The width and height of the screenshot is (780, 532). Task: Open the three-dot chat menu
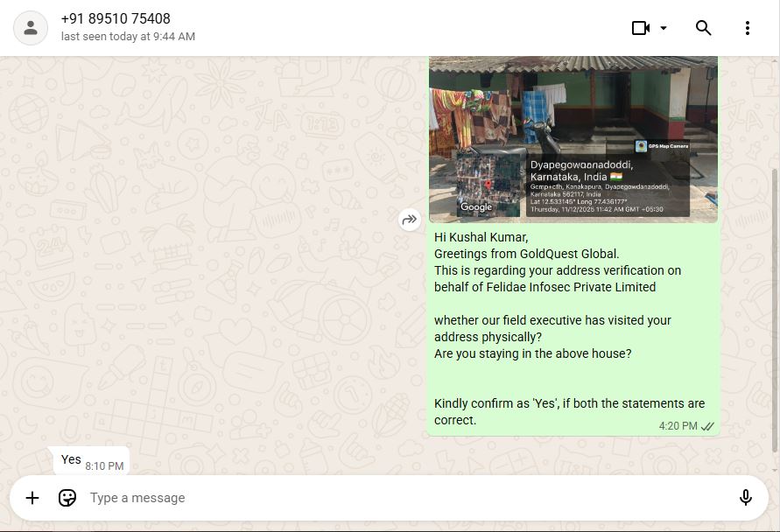(x=747, y=28)
